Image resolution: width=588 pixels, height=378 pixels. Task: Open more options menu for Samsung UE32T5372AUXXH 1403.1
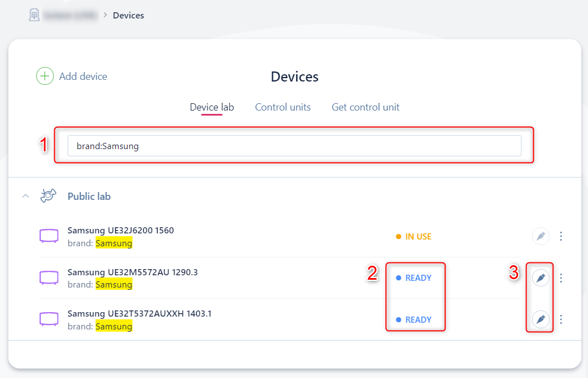pyautogui.click(x=561, y=319)
